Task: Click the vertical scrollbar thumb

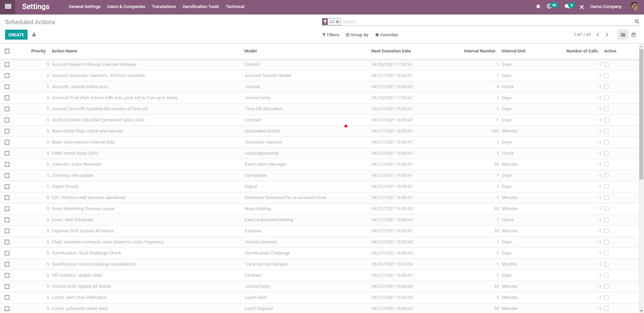Action: (641, 114)
